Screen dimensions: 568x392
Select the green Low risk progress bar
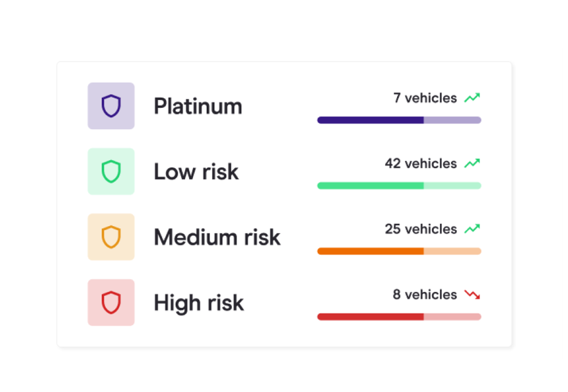399,185
